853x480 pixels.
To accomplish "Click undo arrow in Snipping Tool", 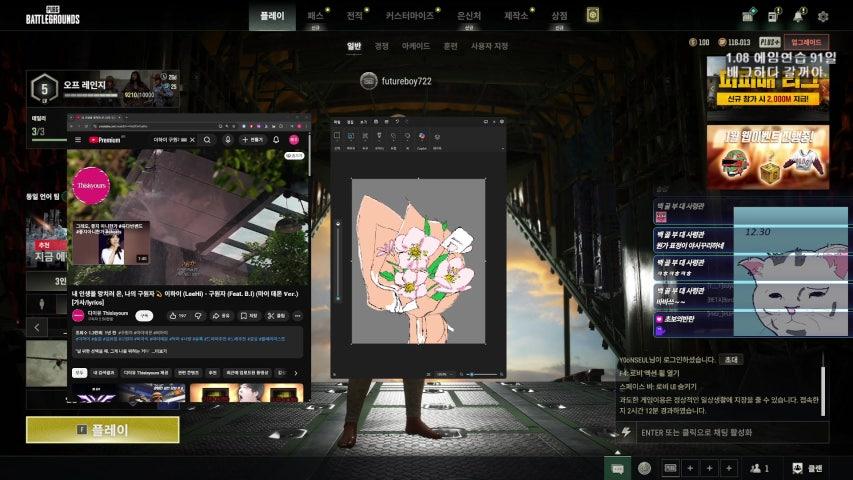I will coord(397,121).
